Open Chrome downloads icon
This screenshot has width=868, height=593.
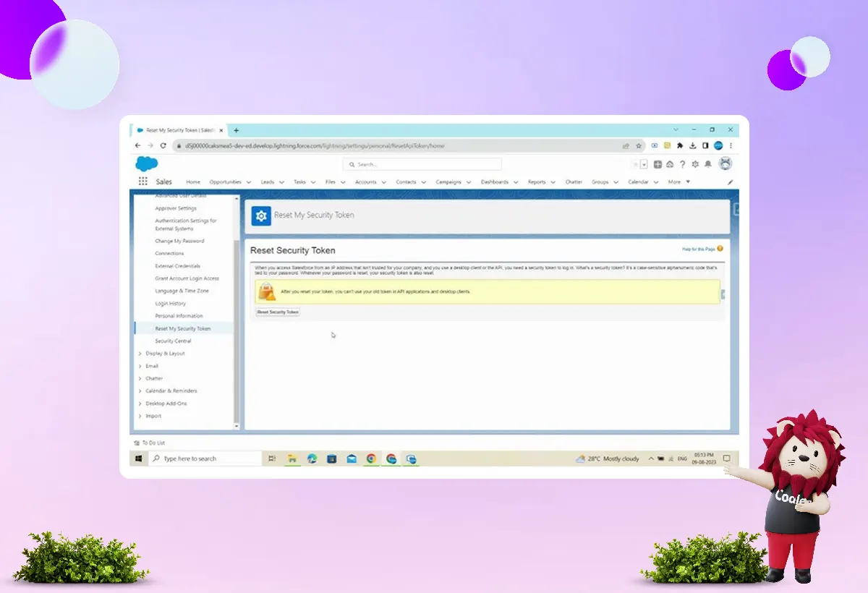click(693, 145)
